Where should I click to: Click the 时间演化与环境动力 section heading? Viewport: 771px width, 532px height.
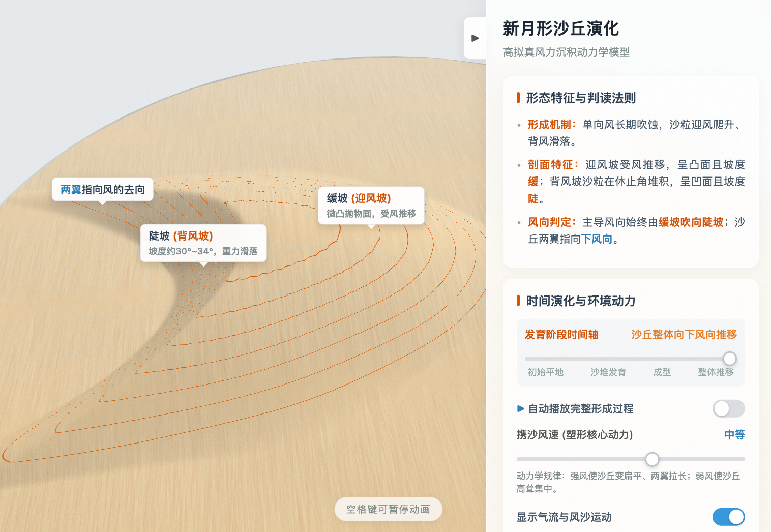pos(581,301)
